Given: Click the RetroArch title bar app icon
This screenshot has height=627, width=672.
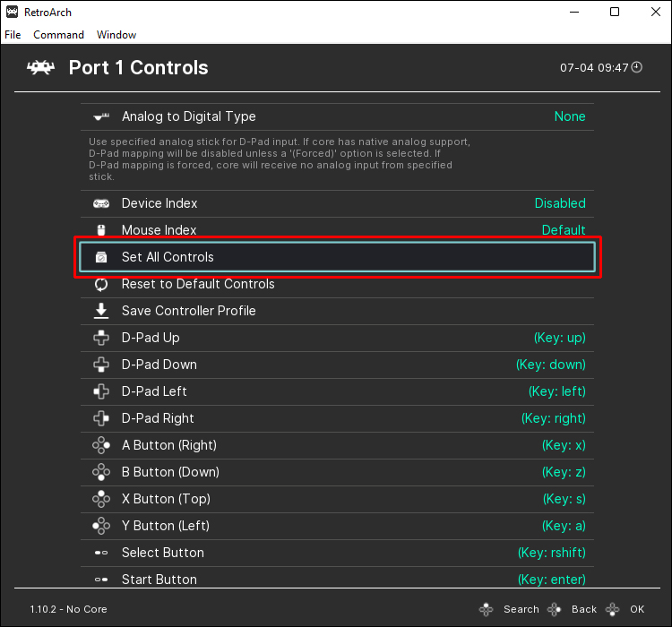Looking at the screenshot, I should click(x=12, y=12).
